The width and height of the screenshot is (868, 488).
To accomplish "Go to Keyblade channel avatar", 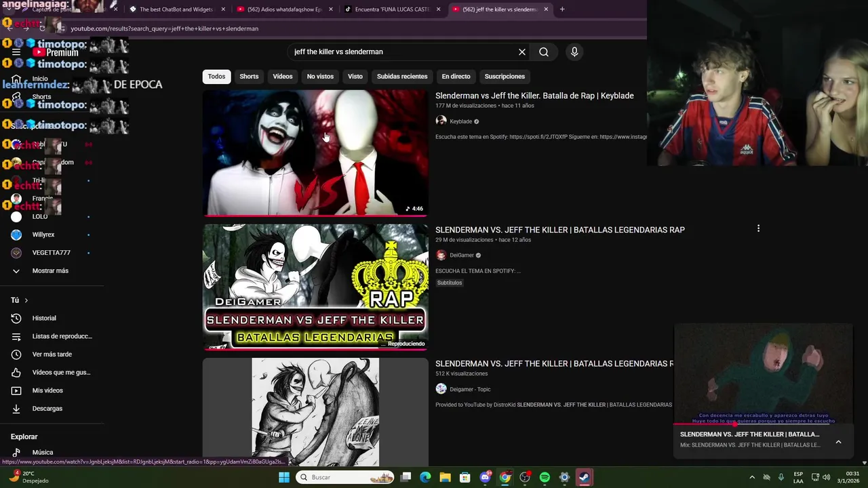I will coord(441,121).
